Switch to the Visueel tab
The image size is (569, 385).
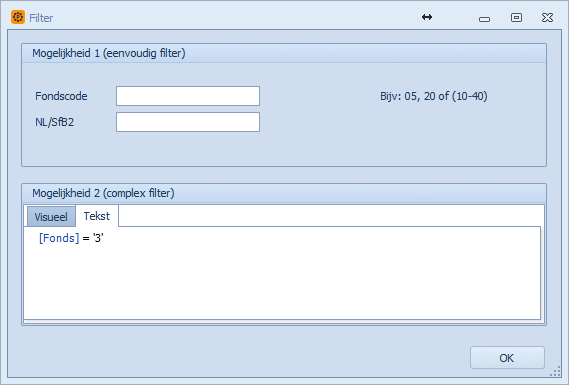(51, 217)
